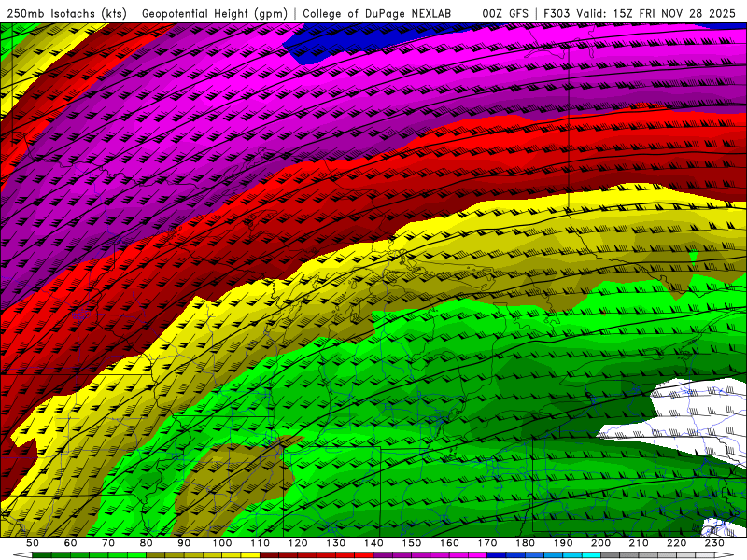Click the 'College of DuPage NEXLAB' credit text
The width and height of the screenshot is (747, 560).
point(377,14)
